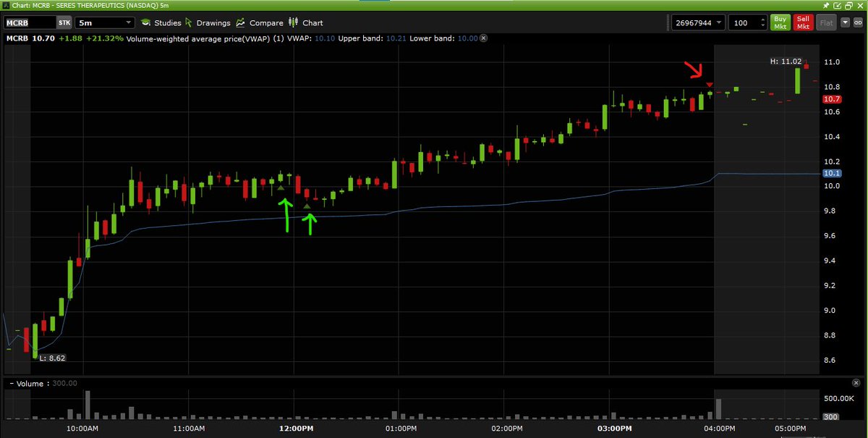
Task: Click the MCRB symbol input field
Action: tap(30, 22)
